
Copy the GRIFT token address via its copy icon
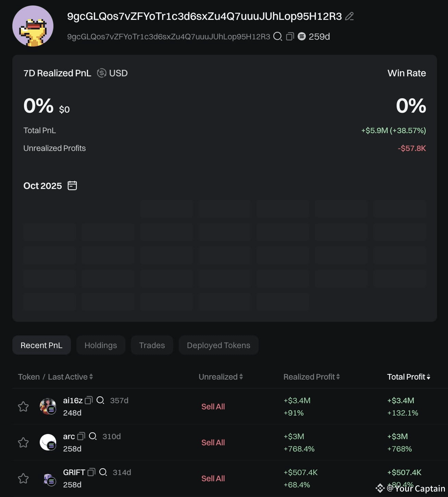(90, 472)
